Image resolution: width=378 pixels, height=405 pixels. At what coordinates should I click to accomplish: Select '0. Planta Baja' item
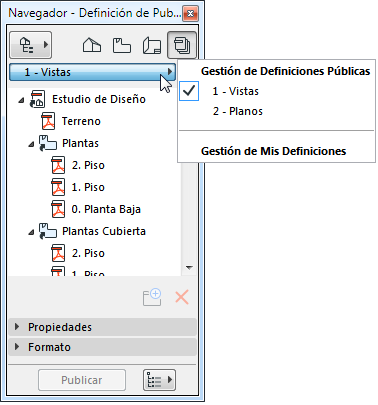[x=106, y=209]
